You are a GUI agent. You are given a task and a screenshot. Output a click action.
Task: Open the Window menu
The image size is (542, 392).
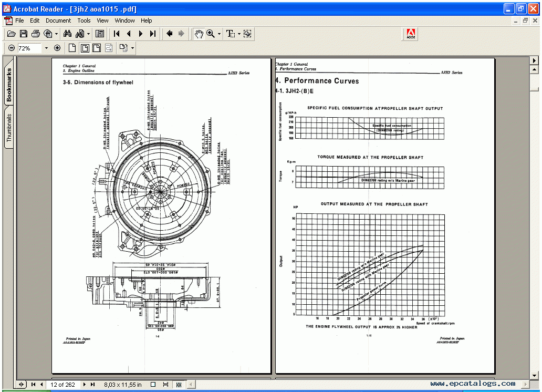click(x=125, y=21)
